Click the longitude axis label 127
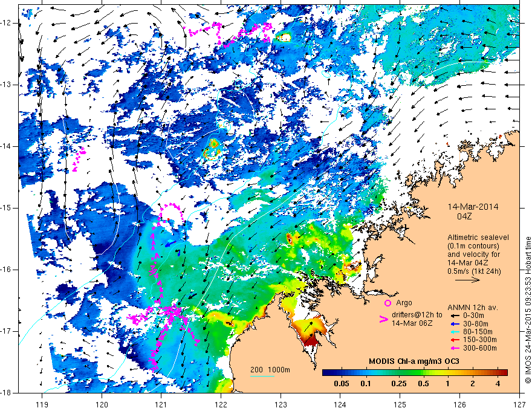This screenshot has width=532, height=411. (x=519, y=404)
